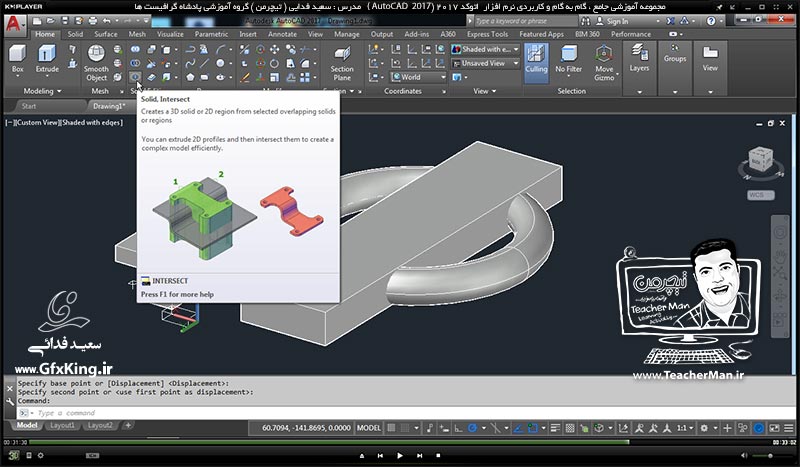Toggle grid display in status bar
Viewport: 800px width, 467px height.
[x=391, y=428]
